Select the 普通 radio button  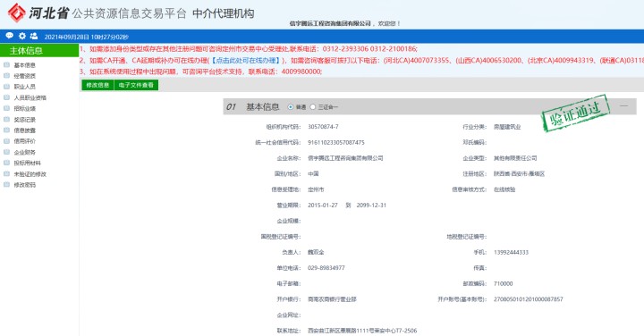291,107
